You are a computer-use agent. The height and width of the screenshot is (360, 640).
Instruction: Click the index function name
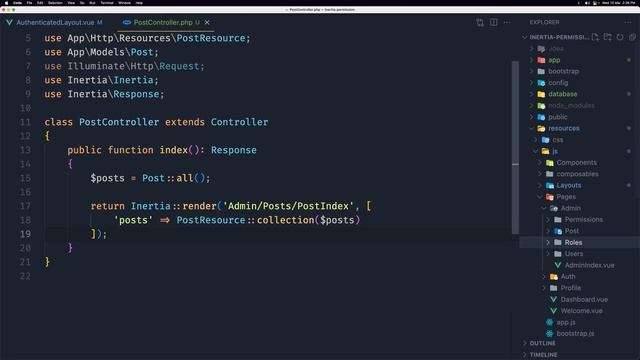pyautogui.click(x=173, y=150)
